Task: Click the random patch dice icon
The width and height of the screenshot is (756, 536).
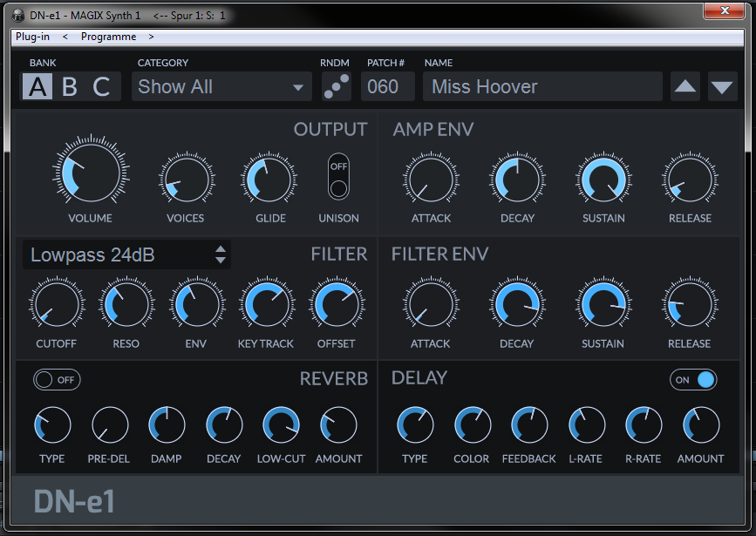Action: [x=336, y=87]
